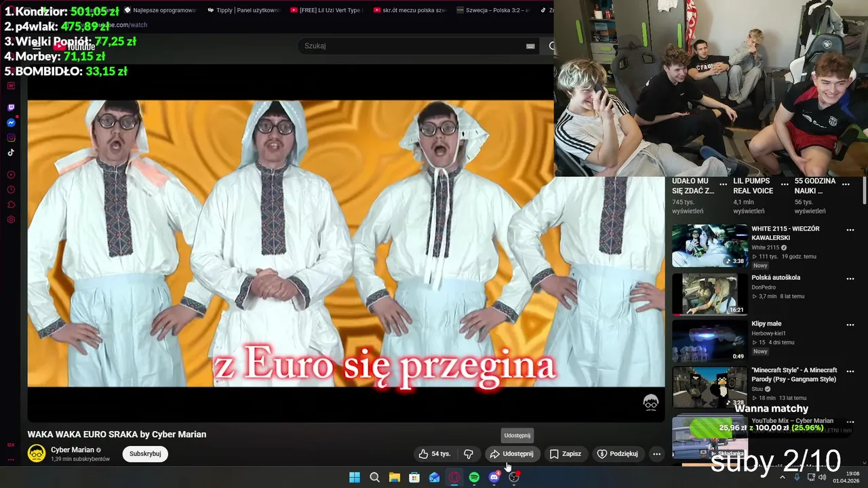Image resolution: width=868 pixels, height=488 pixels.
Task: Click the Udostępnij share button
Action: pos(512,454)
